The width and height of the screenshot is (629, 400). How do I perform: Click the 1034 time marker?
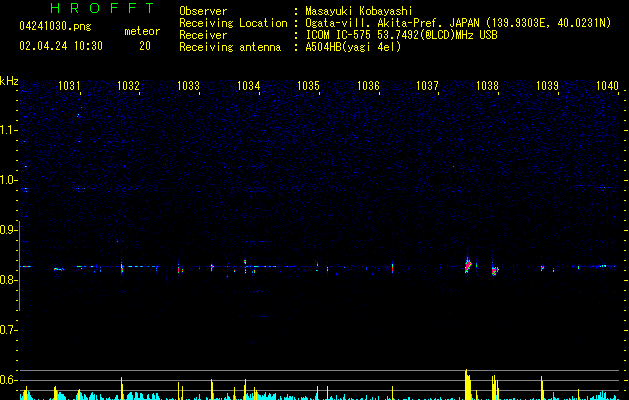pos(248,86)
